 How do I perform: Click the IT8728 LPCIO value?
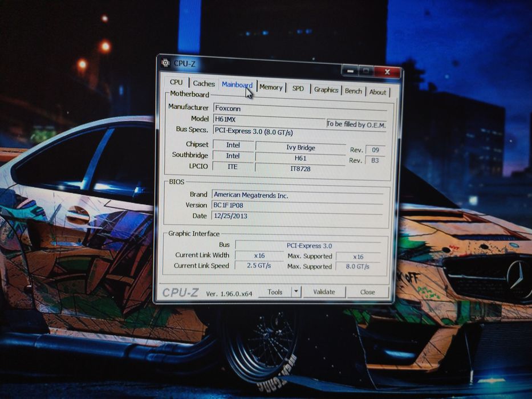point(300,169)
